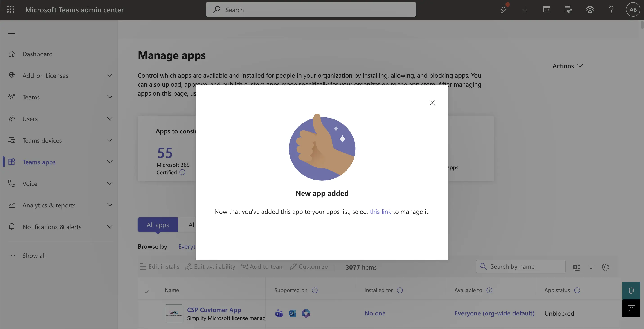This screenshot has width=644, height=329.
Task: Expand the Add-on Licenses chevron
Action: [x=110, y=75]
